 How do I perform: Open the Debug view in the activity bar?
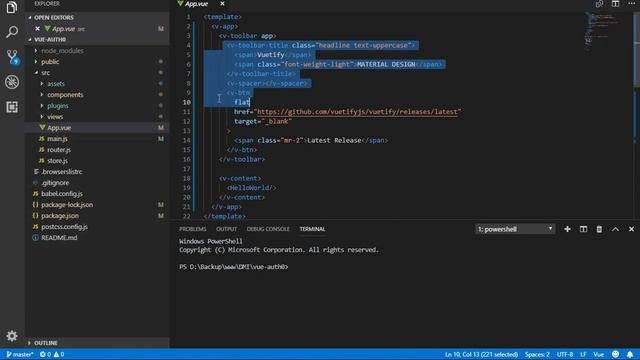click(12, 82)
